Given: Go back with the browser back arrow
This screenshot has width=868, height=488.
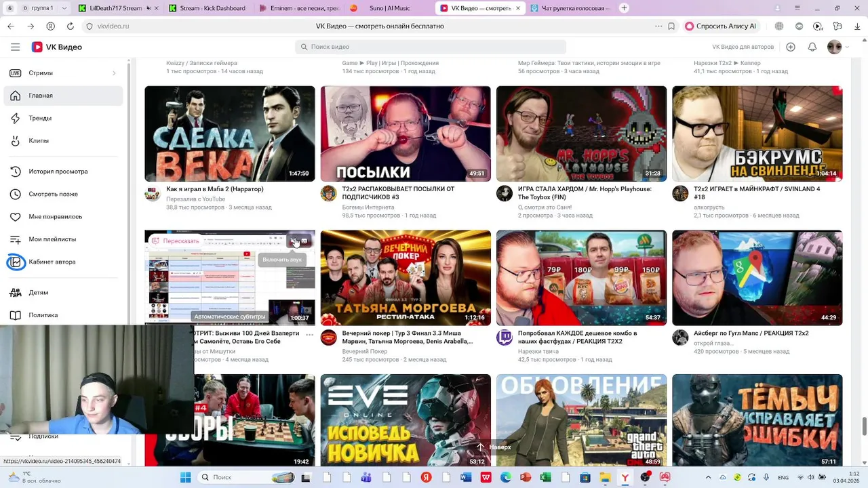Looking at the screenshot, I should pos(10,26).
